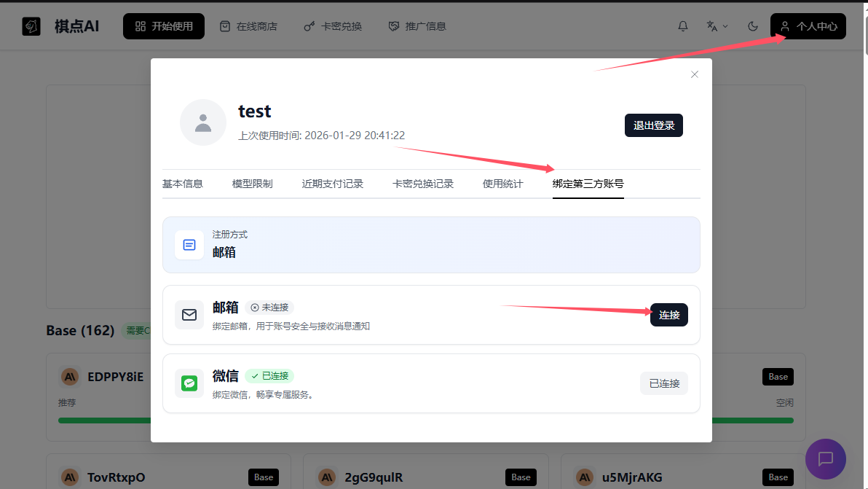
Task: Open the floating chat bubble icon
Action: click(x=826, y=459)
